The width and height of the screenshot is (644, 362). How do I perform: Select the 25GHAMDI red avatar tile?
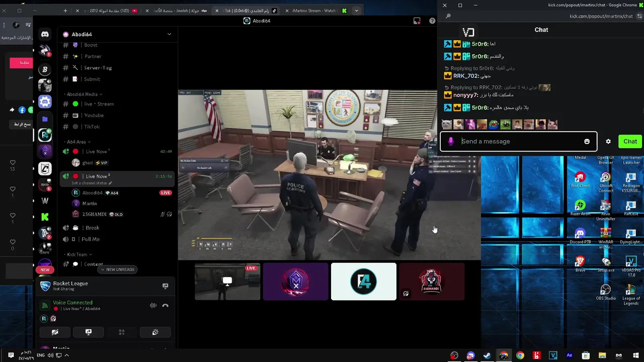432,282
